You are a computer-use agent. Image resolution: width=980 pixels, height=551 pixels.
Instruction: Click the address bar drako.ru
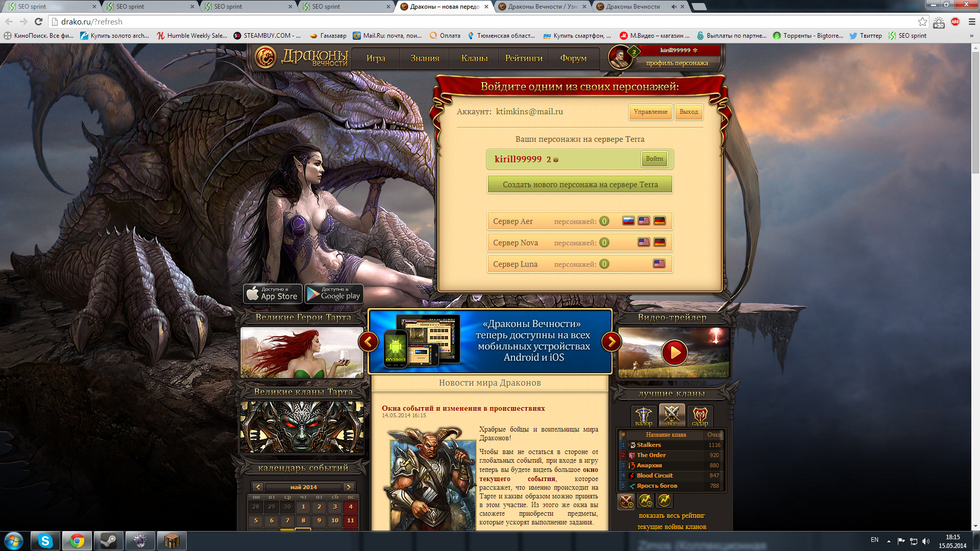point(485,21)
